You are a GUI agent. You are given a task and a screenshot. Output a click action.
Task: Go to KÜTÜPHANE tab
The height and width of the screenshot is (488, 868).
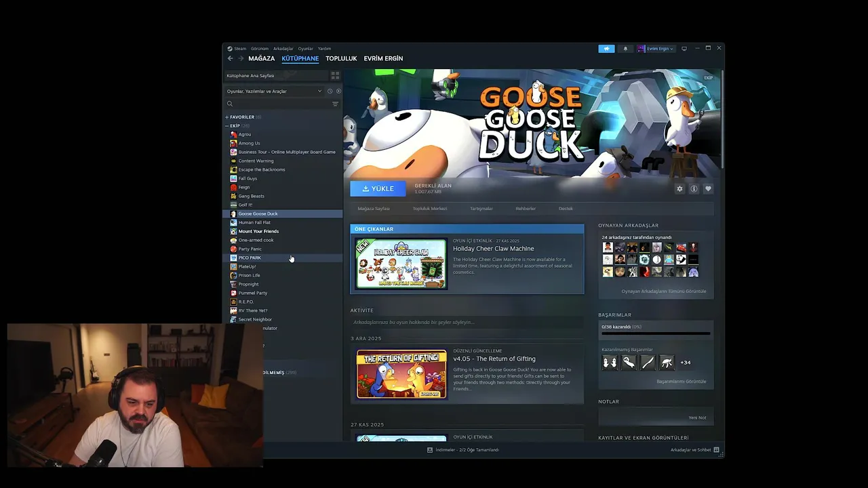tap(300, 58)
